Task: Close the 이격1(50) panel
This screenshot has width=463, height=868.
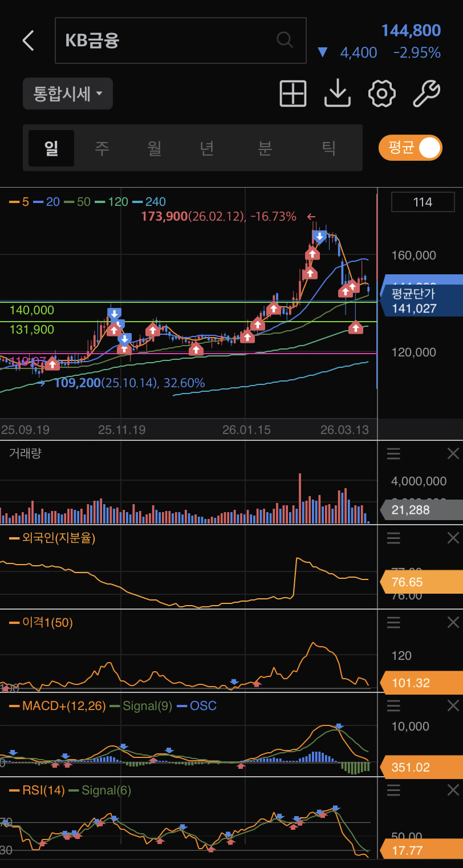Action: [453, 622]
